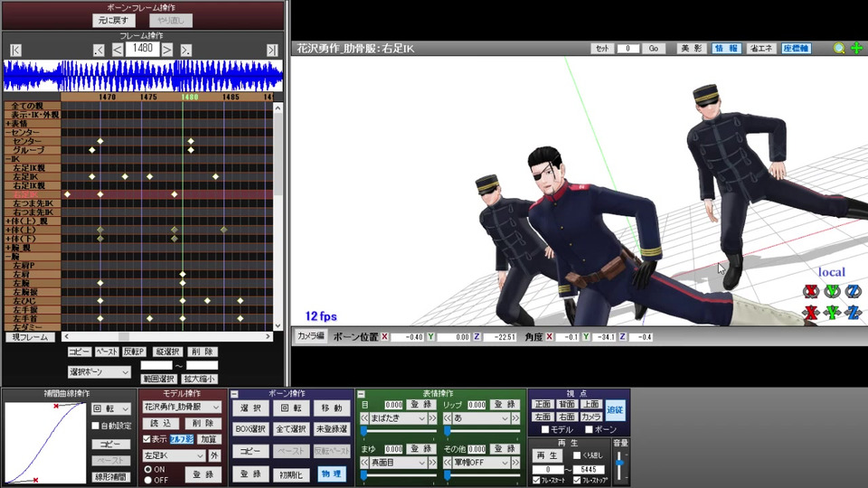
Task: Open the 真面目 brow morph dropdown
Action: click(x=397, y=462)
